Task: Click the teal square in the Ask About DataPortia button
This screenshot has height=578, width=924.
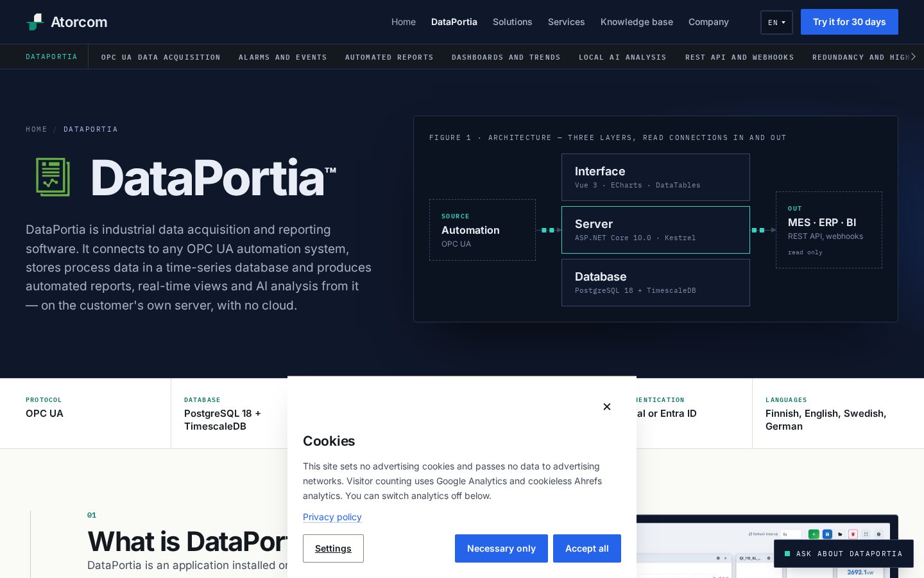Action: click(x=787, y=554)
